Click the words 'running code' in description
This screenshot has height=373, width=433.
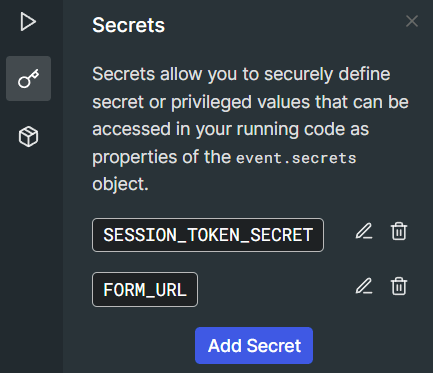[282, 129]
